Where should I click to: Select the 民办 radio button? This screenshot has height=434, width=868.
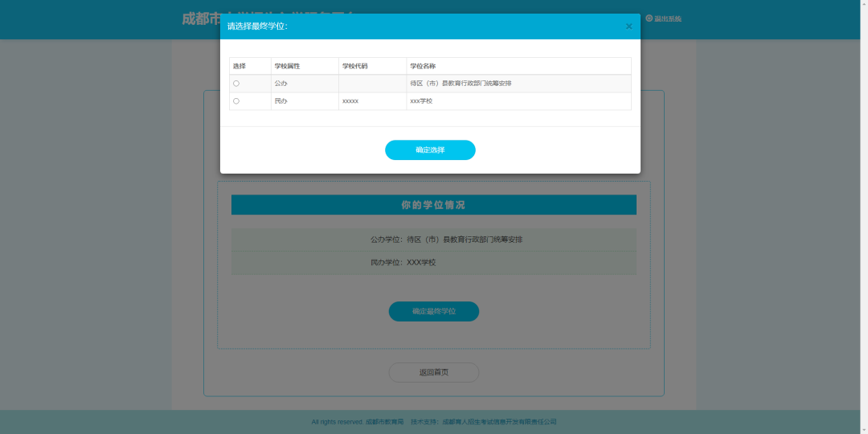(x=236, y=101)
